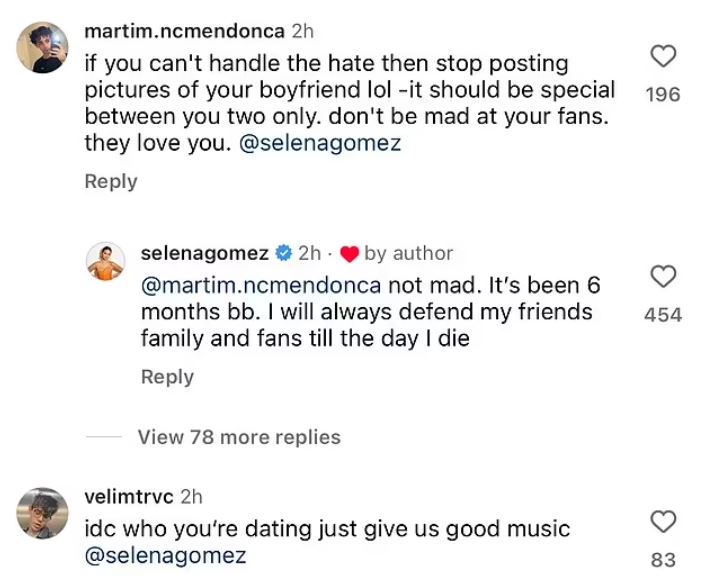The width and height of the screenshot is (704, 576).
Task: Reply to martim.ncmendonca's comment
Action: [x=111, y=181]
